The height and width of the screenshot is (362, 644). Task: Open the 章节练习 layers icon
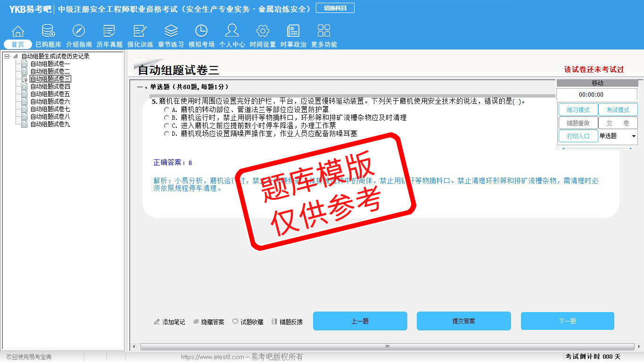(171, 31)
